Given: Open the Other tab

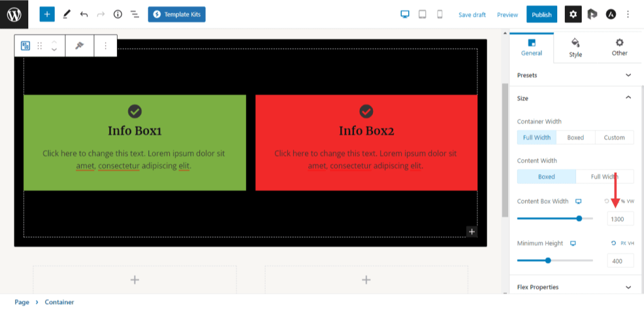Looking at the screenshot, I should click(x=619, y=48).
